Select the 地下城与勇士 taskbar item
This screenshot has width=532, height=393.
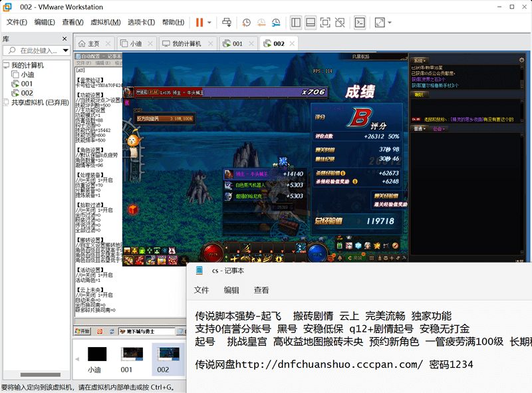pyautogui.click(x=146, y=331)
